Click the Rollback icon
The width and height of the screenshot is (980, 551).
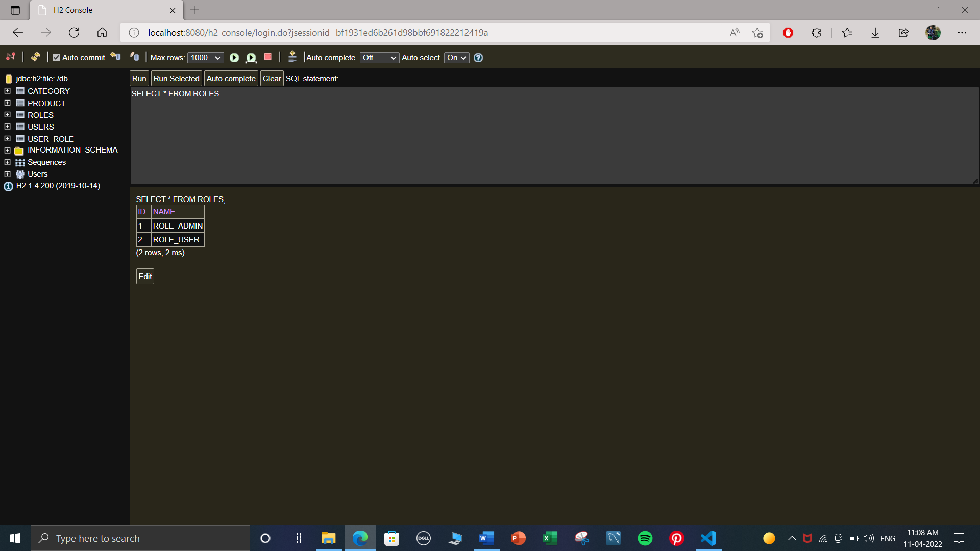click(116, 57)
